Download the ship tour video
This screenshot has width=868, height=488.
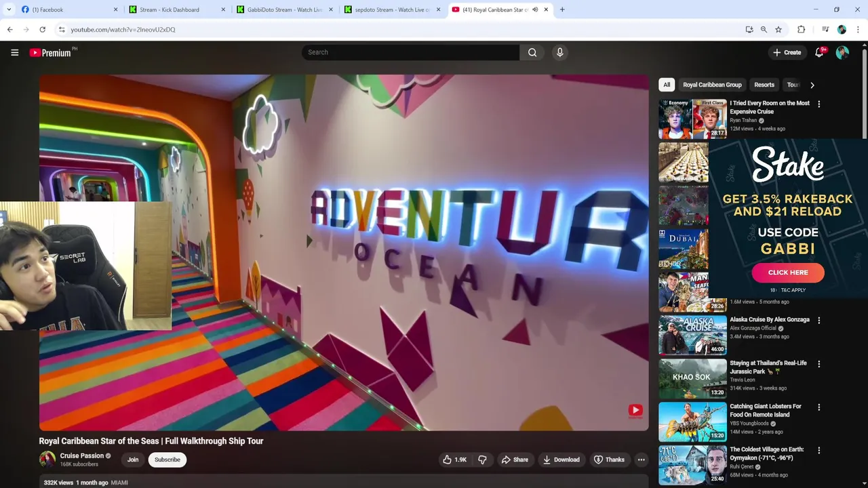pyautogui.click(x=561, y=460)
